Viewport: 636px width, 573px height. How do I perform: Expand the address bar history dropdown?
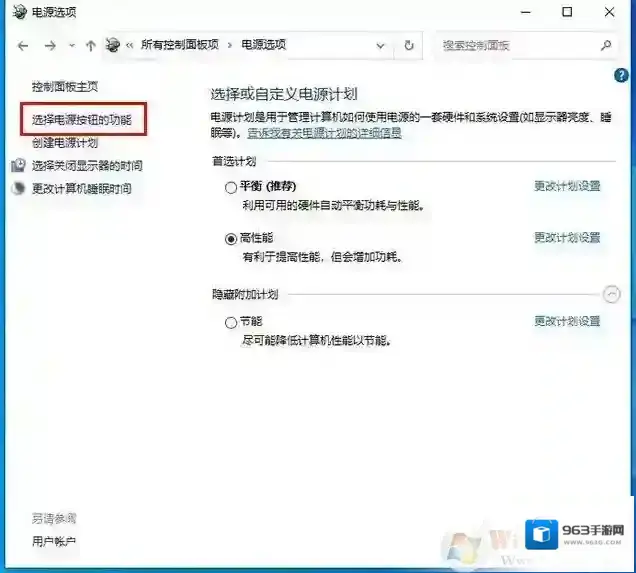(x=380, y=46)
